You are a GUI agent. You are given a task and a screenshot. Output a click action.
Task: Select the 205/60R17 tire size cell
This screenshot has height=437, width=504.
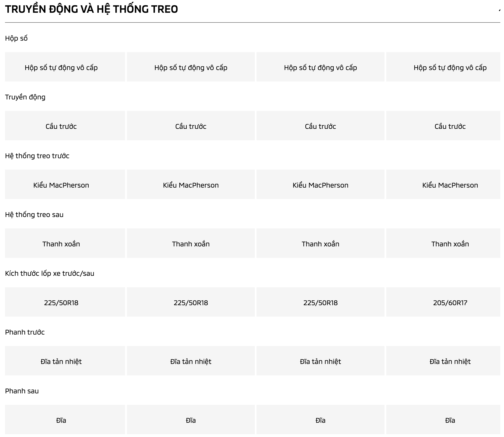point(443,302)
